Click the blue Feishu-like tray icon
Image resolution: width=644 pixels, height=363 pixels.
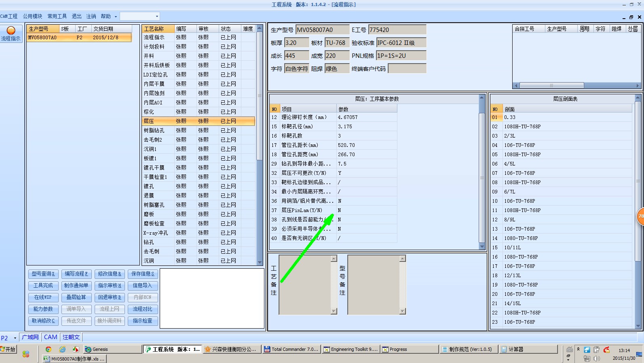coord(587,350)
